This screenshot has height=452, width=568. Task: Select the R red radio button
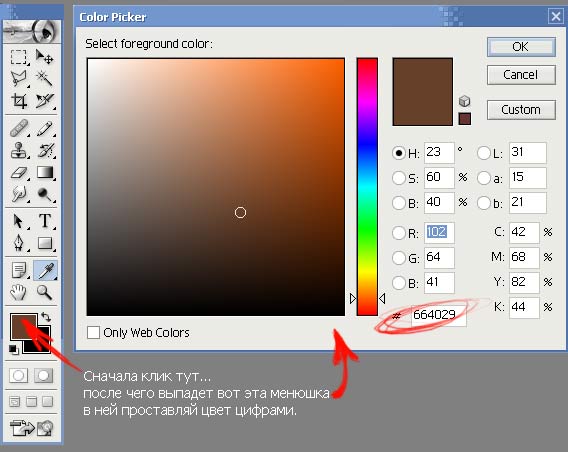(398, 233)
